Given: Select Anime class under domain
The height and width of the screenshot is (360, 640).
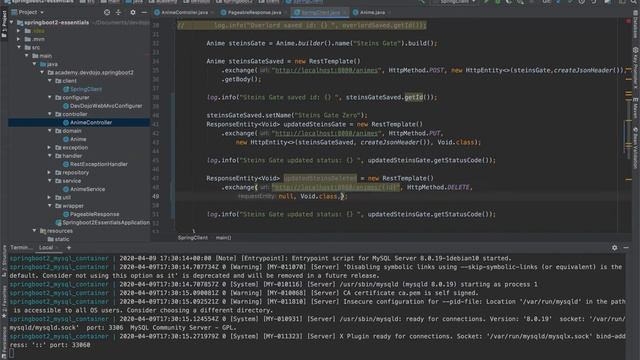Looking at the screenshot, I should pyautogui.click(x=74, y=139).
